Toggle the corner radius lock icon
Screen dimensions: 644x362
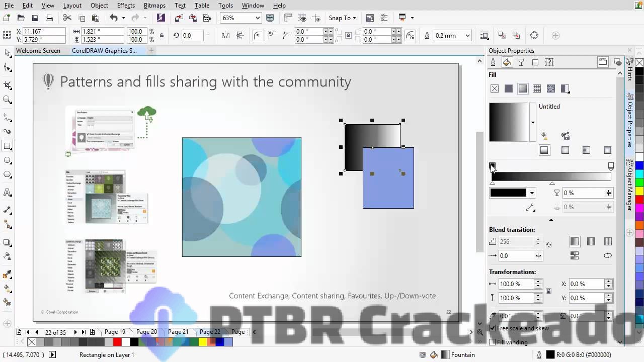(x=349, y=36)
